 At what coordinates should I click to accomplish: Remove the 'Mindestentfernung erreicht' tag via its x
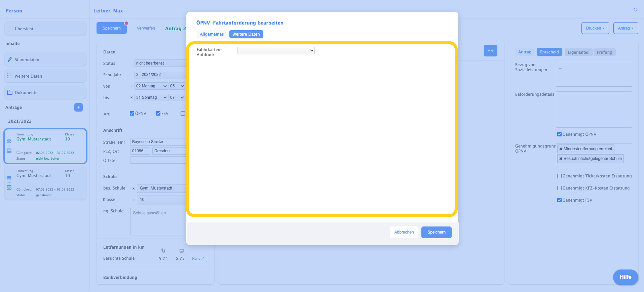point(561,149)
